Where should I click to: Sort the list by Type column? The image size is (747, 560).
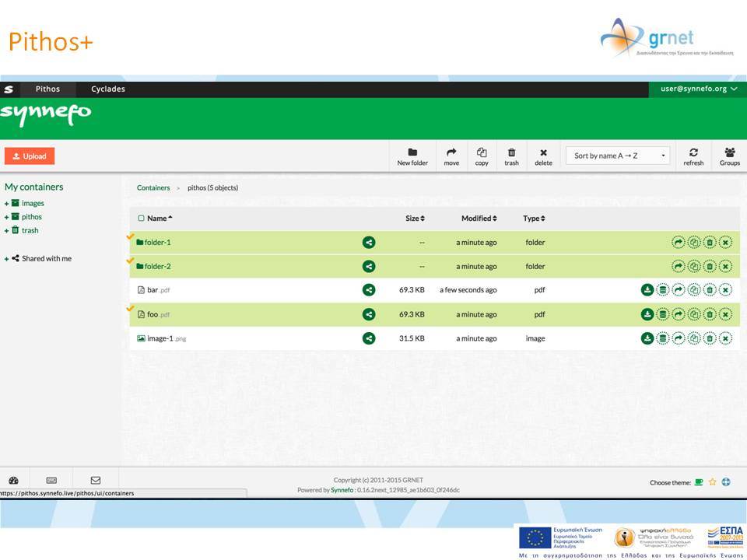point(534,219)
